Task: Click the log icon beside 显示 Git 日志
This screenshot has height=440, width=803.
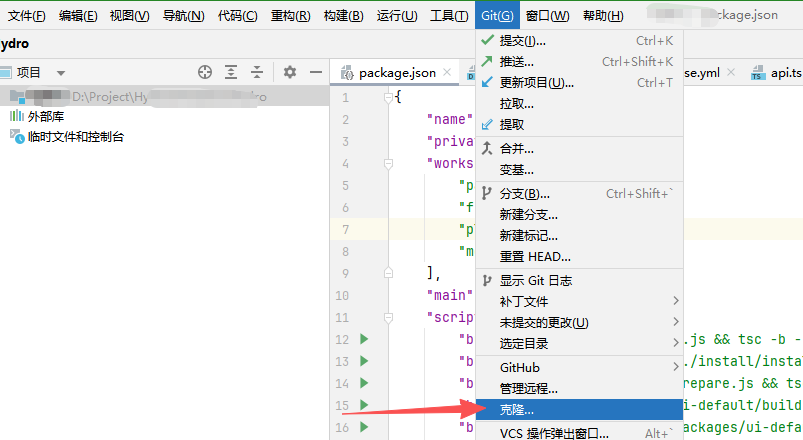Action: tap(487, 280)
